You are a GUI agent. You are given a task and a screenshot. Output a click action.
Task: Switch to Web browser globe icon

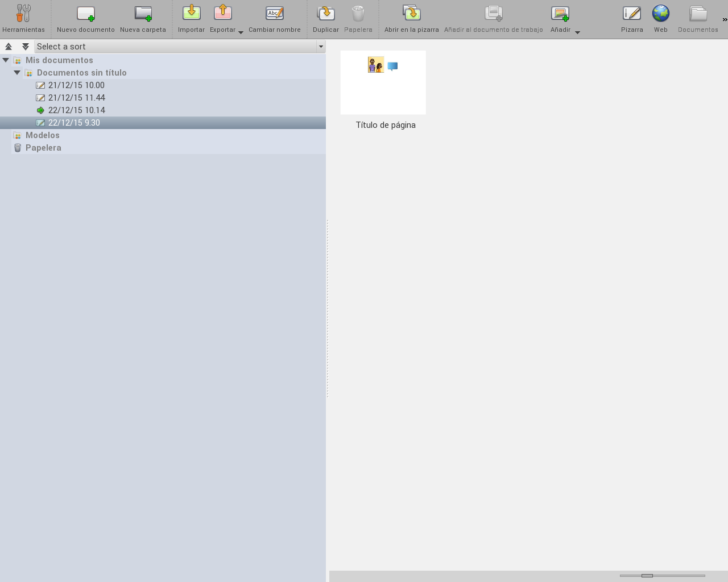[660, 14]
